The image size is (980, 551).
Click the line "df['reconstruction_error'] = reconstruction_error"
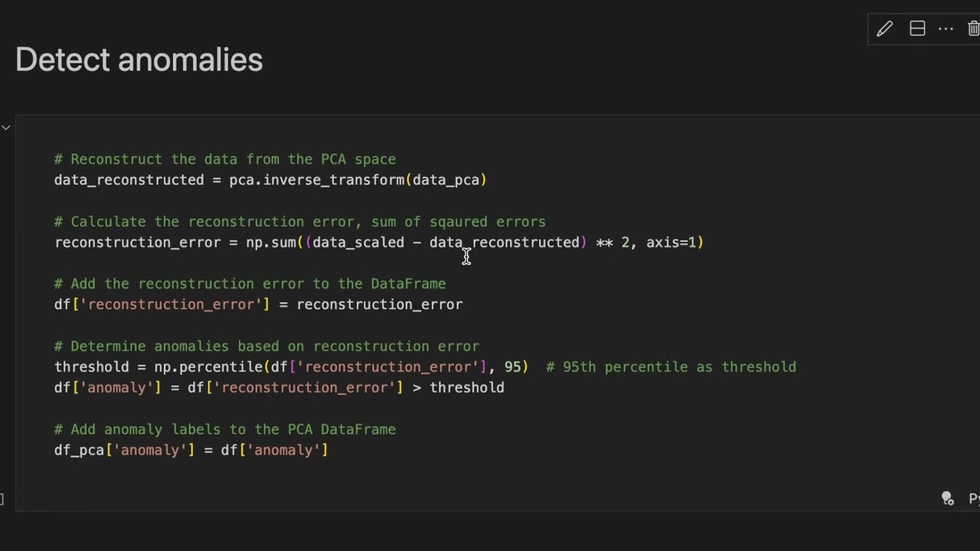259,305
